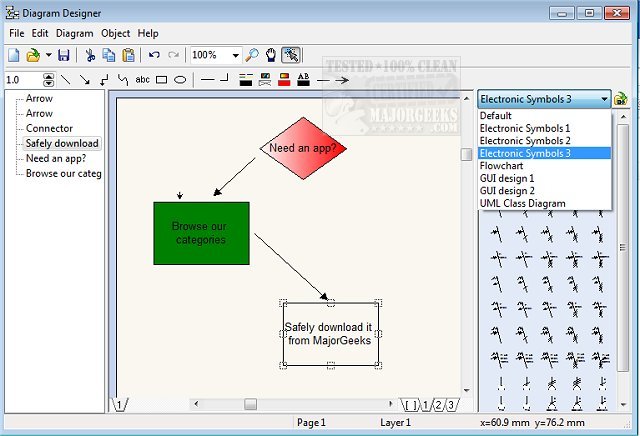Click the green 'Browse our categories' box
The height and width of the screenshot is (436, 640).
(x=201, y=233)
